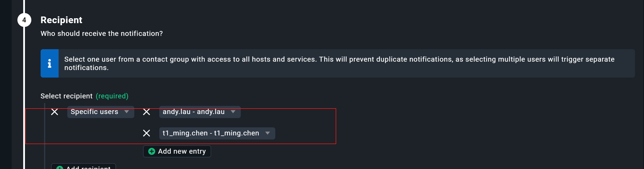Expand the andy.lau dropdown arrow

pos(233,112)
